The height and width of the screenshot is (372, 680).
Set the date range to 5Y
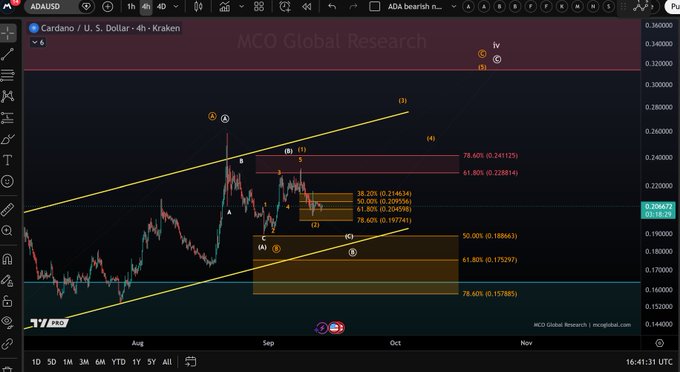pos(151,362)
